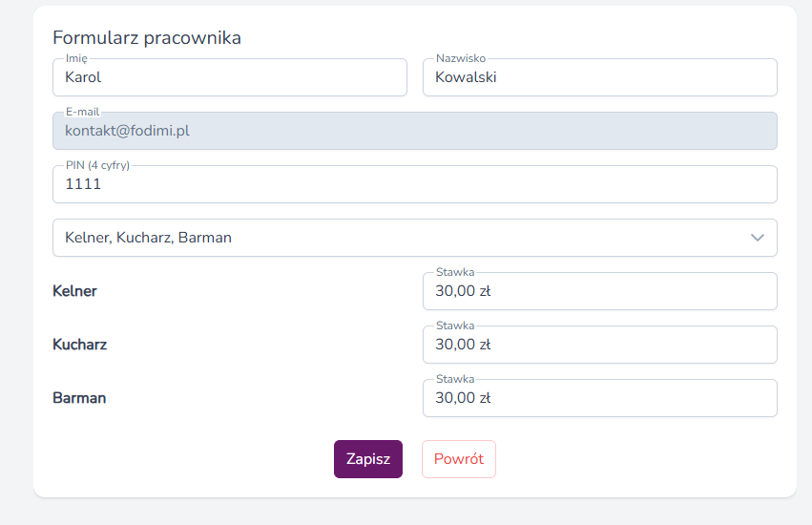Screen dimensions: 812x525
Task: Click the bold Kelner role label
Action: click(x=74, y=291)
